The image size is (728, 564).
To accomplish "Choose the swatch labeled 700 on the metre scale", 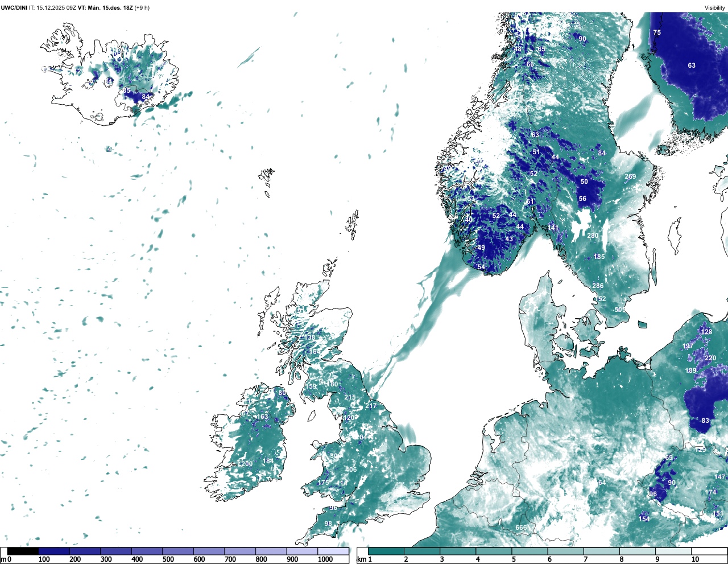I will pos(240,551).
